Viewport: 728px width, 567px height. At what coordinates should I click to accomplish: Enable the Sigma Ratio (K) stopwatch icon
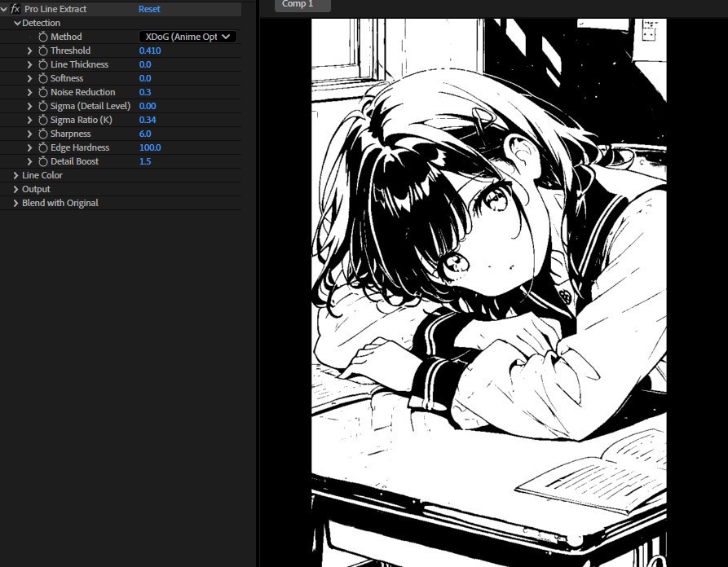click(43, 121)
